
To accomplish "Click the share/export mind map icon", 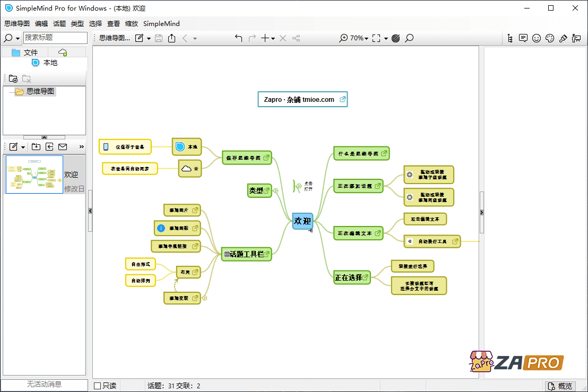I will point(171,38).
